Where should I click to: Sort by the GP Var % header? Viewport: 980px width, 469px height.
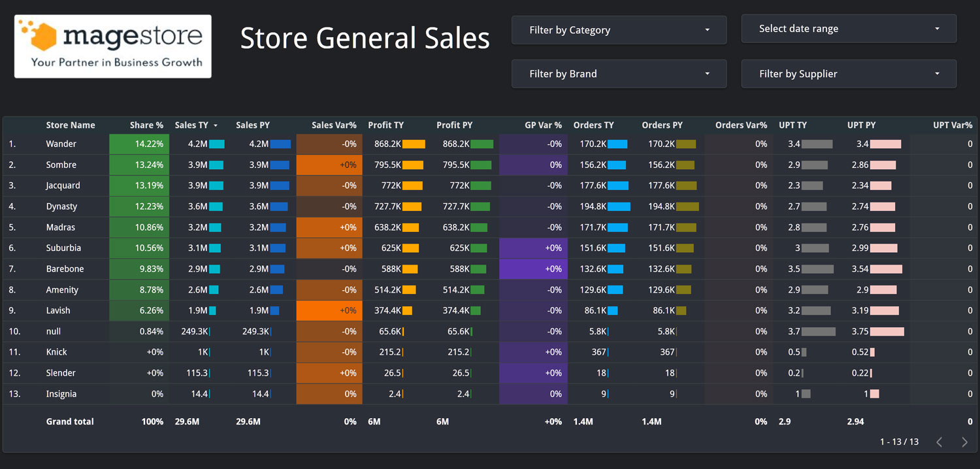coord(543,125)
